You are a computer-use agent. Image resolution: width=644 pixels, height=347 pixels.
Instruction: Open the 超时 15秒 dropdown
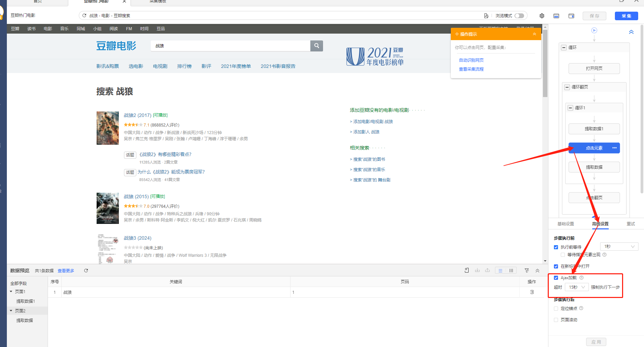577,287
